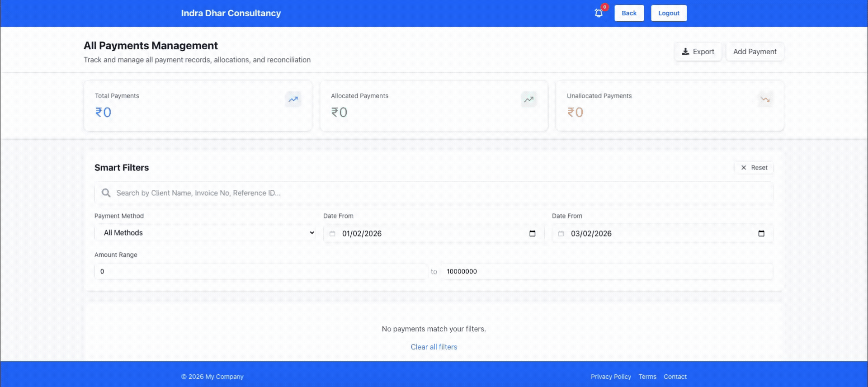Viewport: 868px width, 387px height.
Task: Click Add Payment button
Action: click(755, 52)
